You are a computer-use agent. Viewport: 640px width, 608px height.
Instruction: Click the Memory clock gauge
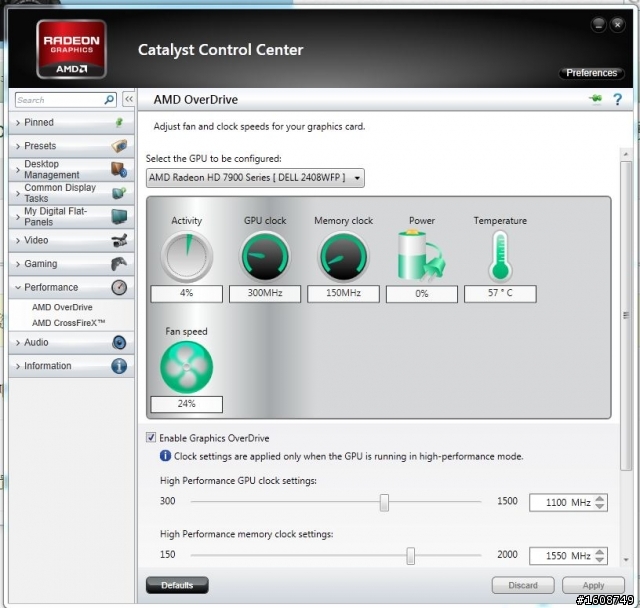[343, 256]
